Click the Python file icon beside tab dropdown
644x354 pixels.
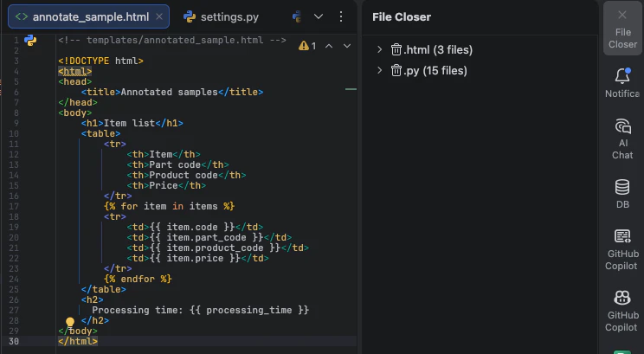[x=297, y=16]
